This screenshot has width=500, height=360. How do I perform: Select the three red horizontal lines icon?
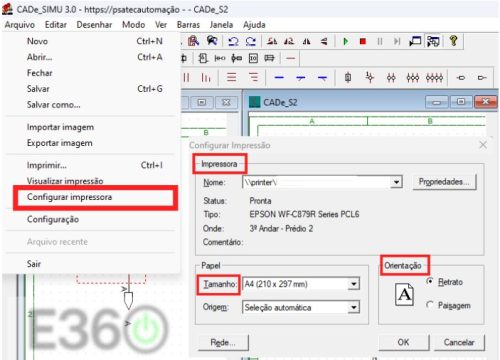[x=232, y=77]
